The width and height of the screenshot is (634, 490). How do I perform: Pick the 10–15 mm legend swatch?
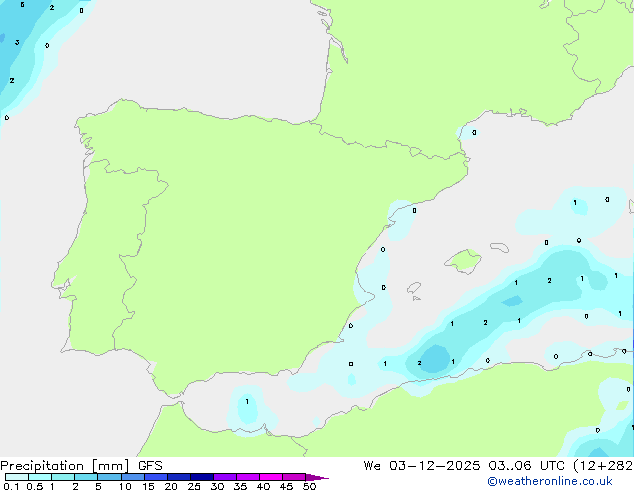click(133, 477)
